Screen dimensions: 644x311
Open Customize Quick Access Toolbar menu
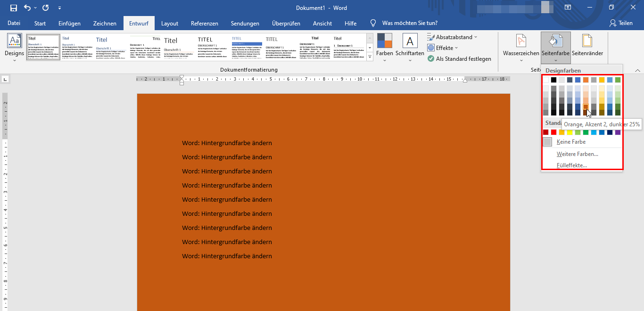(59, 8)
